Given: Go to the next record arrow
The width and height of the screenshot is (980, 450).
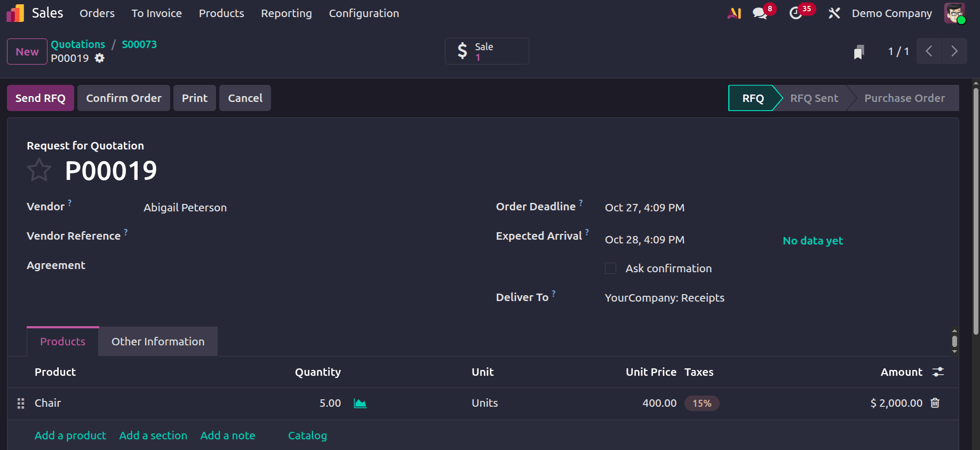Looking at the screenshot, I should click(x=954, y=51).
